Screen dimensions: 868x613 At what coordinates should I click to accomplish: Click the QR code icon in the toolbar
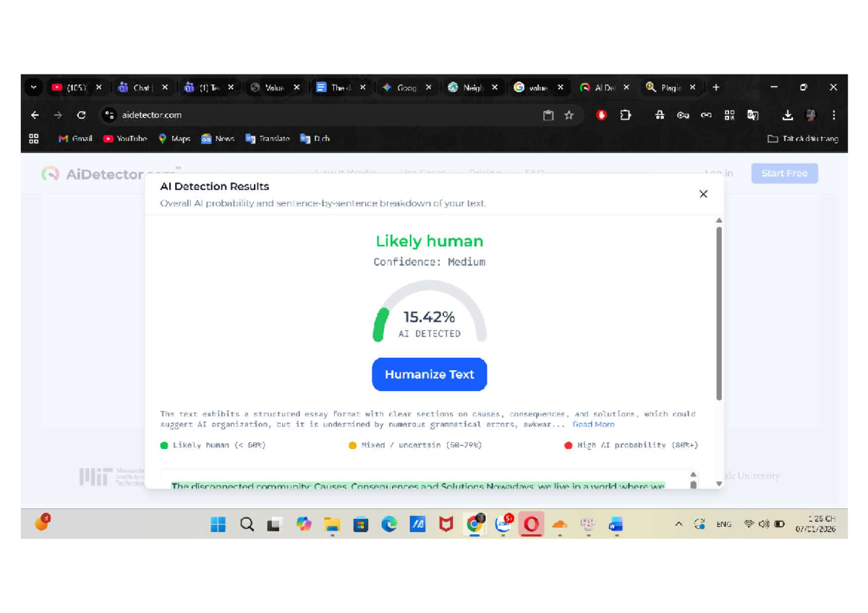tap(730, 115)
